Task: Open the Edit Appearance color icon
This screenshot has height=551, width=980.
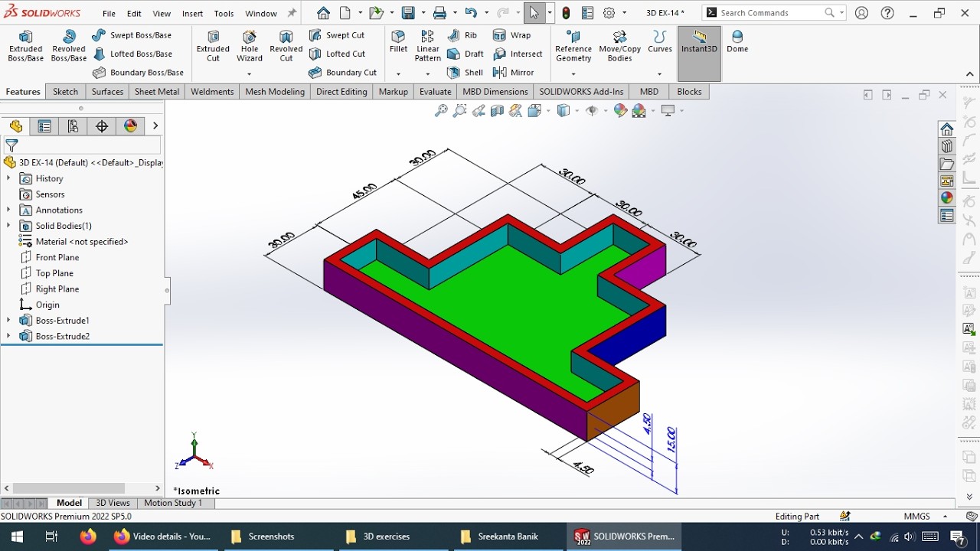Action: coord(620,111)
